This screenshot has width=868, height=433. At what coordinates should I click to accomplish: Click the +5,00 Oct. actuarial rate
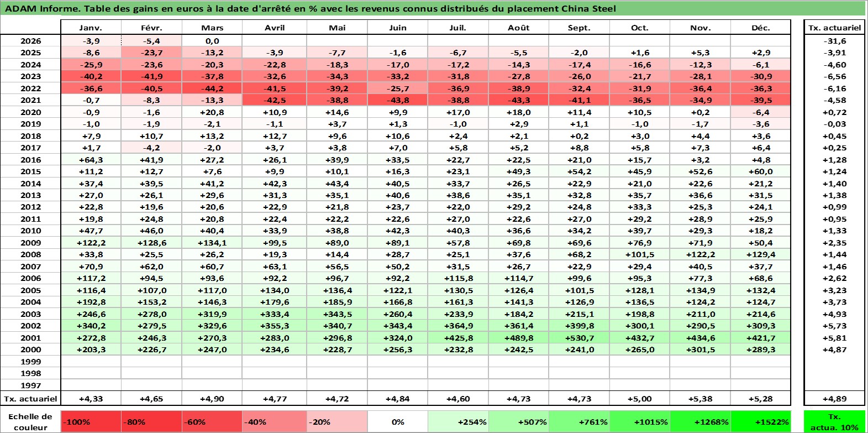[x=640, y=399]
